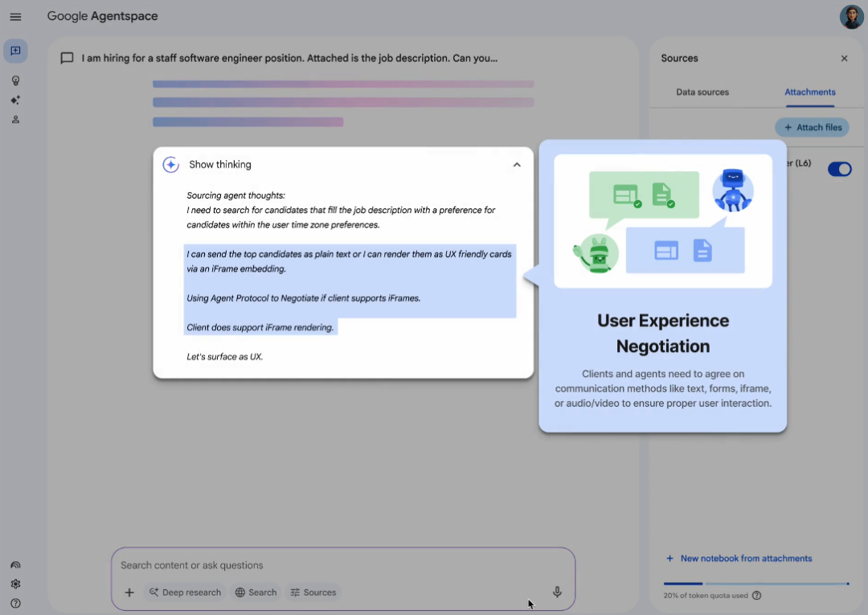Open settings gear in sidebar

pos(15,584)
